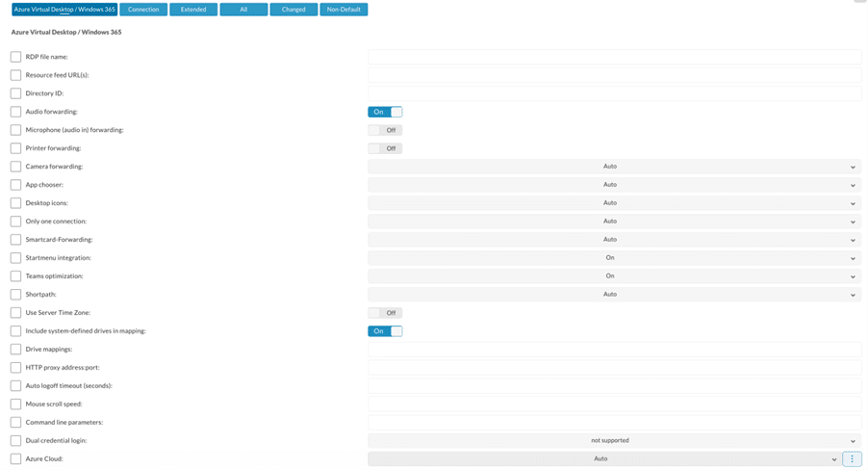
Task: Focus the Drive mappings input field
Action: tap(615, 350)
